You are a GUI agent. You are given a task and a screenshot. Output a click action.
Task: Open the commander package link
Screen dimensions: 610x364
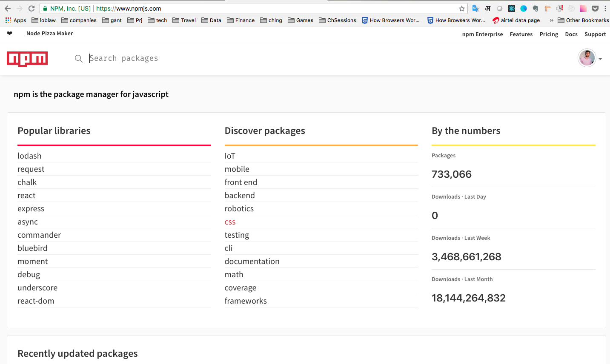pos(39,235)
